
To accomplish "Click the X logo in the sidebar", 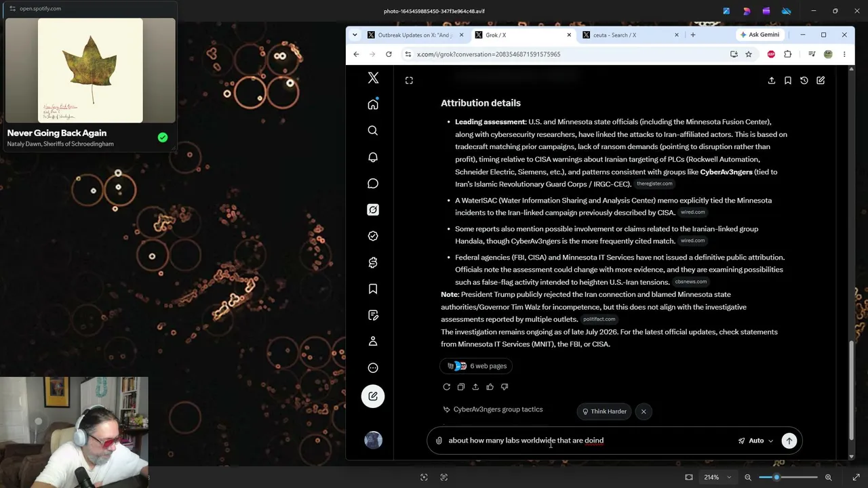I will tap(373, 78).
